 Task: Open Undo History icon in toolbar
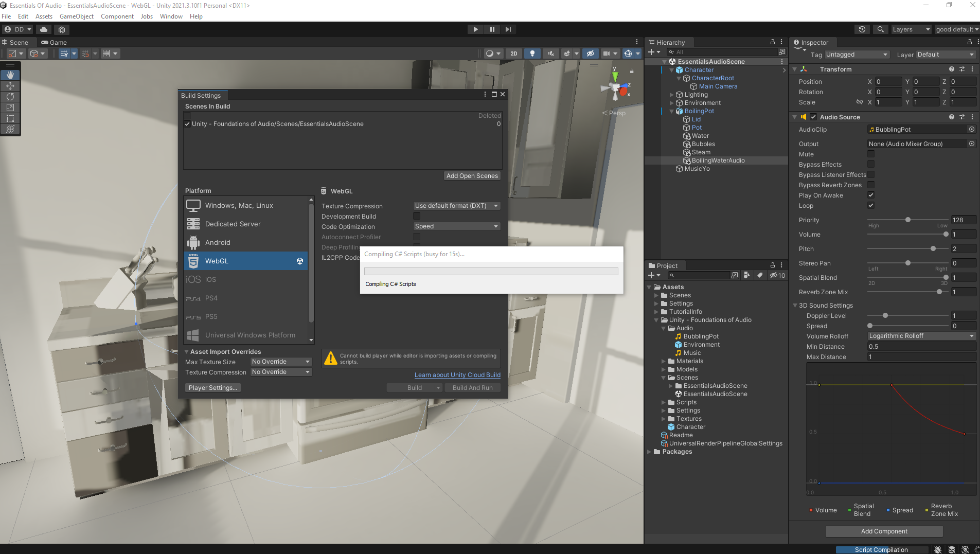click(x=862, y=29)
